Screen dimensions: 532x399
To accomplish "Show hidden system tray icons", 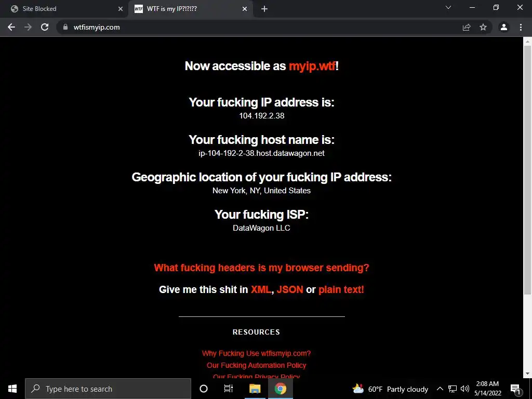I will [x=440, y=389].
